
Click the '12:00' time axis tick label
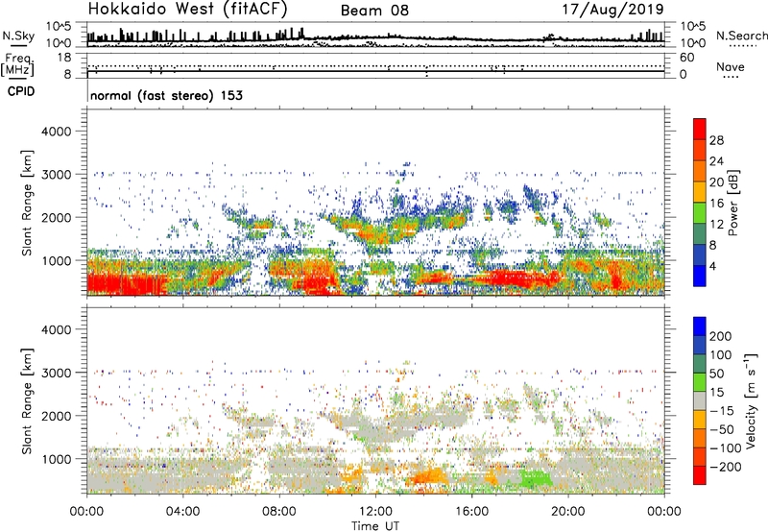375,512
